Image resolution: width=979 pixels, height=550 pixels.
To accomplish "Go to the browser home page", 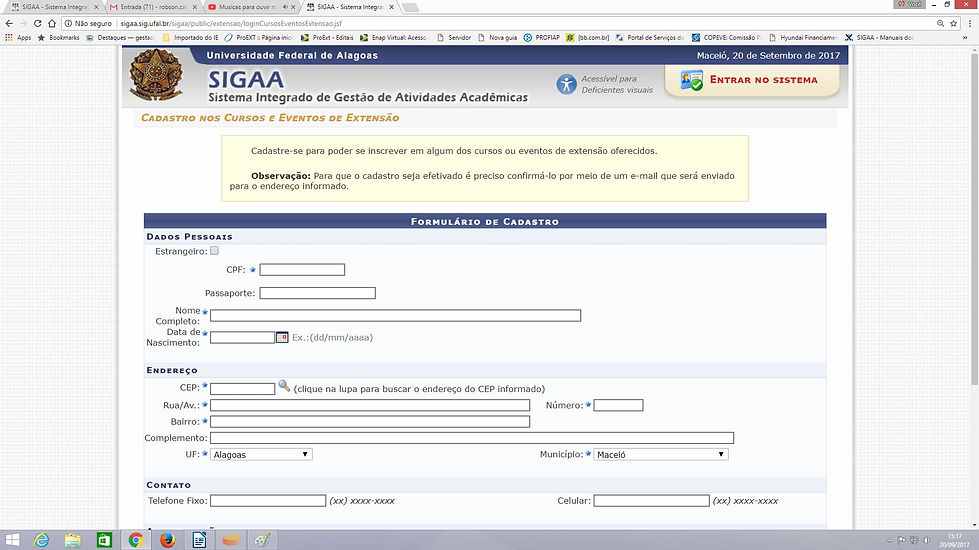I will point(52,23).
